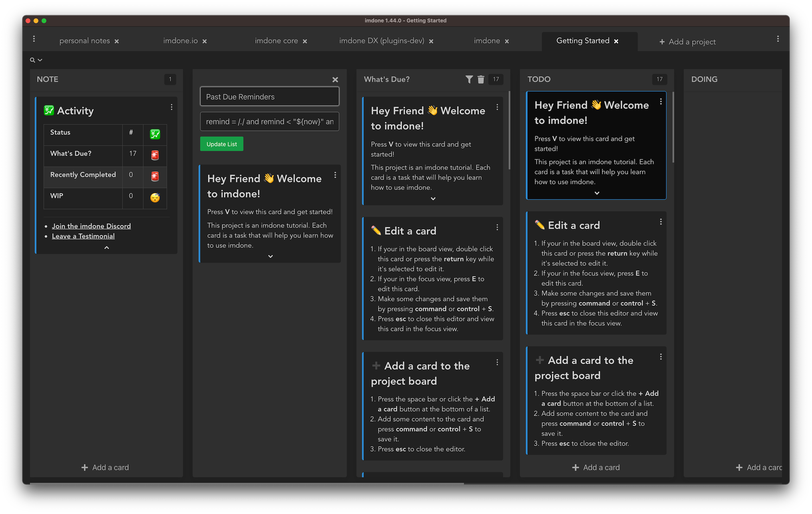Open Leave a Testimonial link
Viewport: 812px width, 514px height.
click(x=83, y=236)
